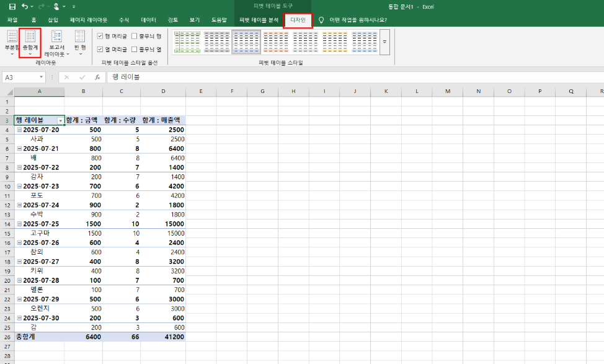The height and width of the screenshot is (364, 604).
Task: Toggle the touch/mouse mode icon
Action: coord(56,7)
